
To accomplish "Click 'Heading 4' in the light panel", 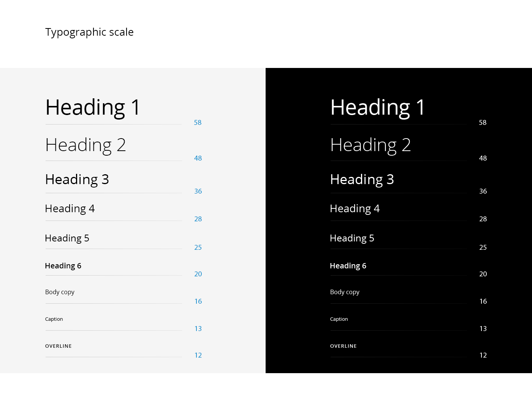I will (70, 209).
